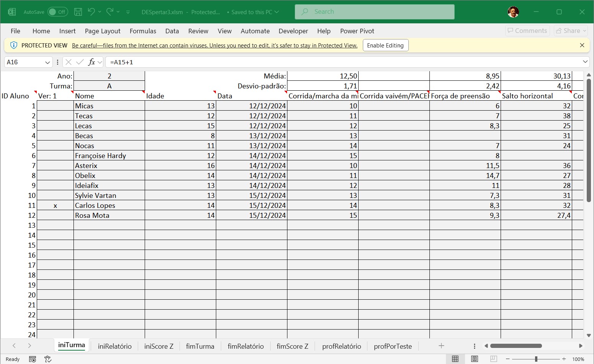Click the Name Box showing A16

point(24,62)
